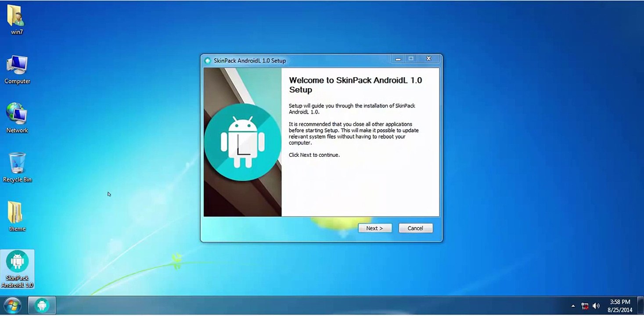Click the Android robot setup image
Image resolution: width=644 pixels, height=316 pixels.
coord(242,142)
